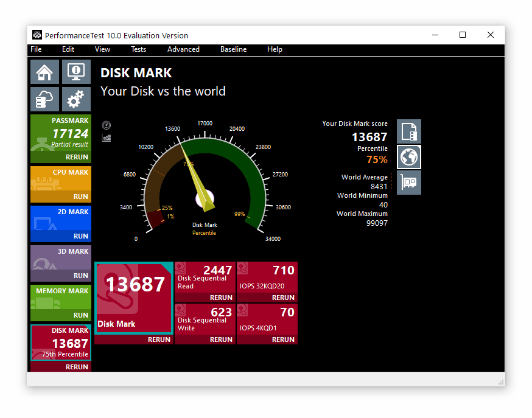Open the settings gears icon
Viewport: 532px width, 418px height.
click(76, 99)
